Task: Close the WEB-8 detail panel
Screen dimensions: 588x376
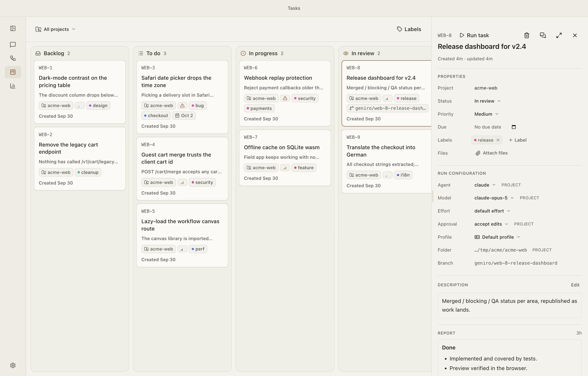Action: tap(575, 35)
